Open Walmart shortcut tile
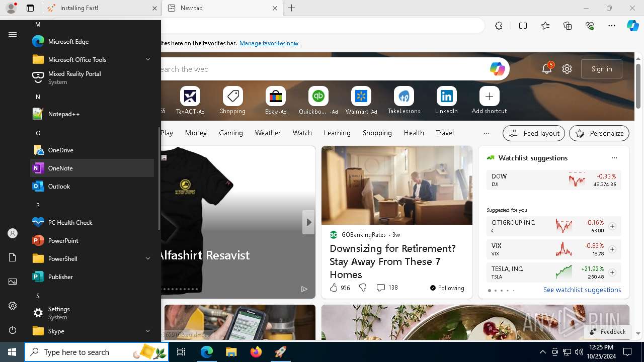This screenshot has width=644, height=362. (361, 101)
